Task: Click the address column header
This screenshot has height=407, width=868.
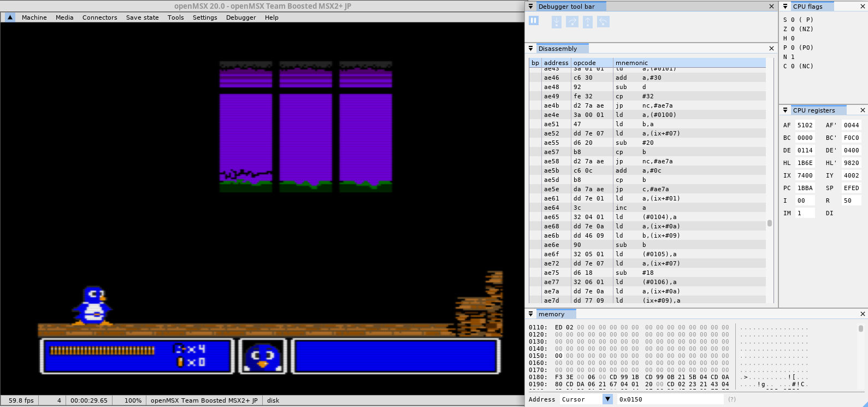Action: 556,63
